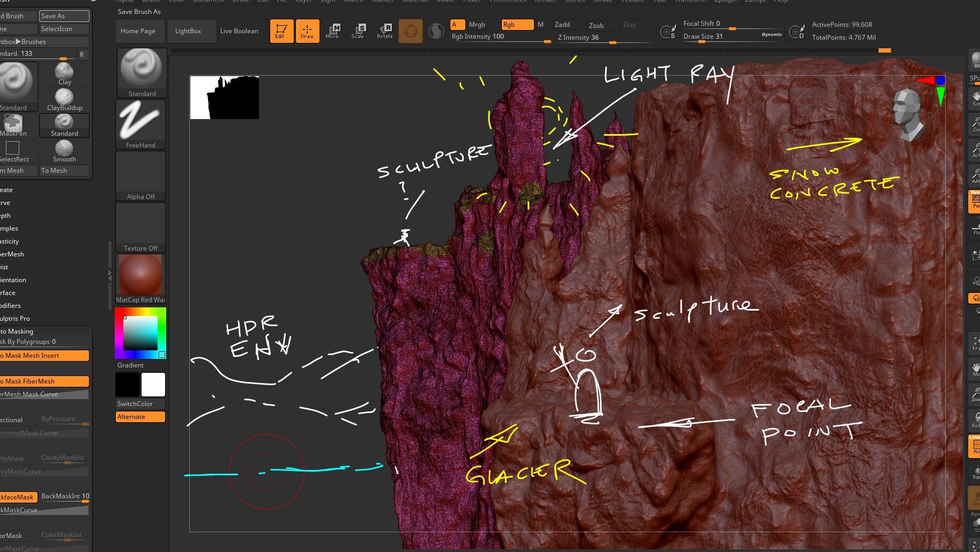Toggle Auto Mask Mesh Insert
This screenshot has width=980, height=552.
point(44,356)
